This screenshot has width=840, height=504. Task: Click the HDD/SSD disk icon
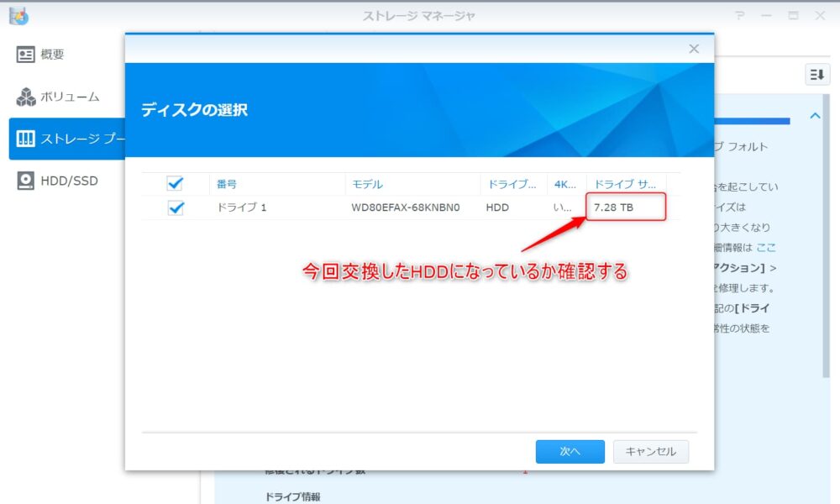[x=26, y=181]
